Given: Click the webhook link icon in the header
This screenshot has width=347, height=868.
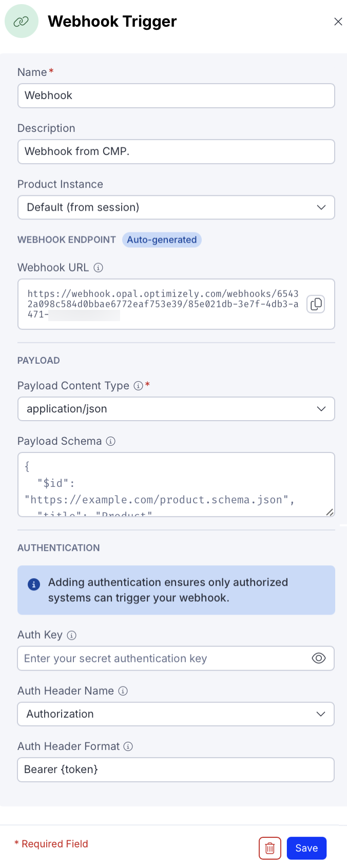Looking at the screenshot, I should click(x=22, y=21).
